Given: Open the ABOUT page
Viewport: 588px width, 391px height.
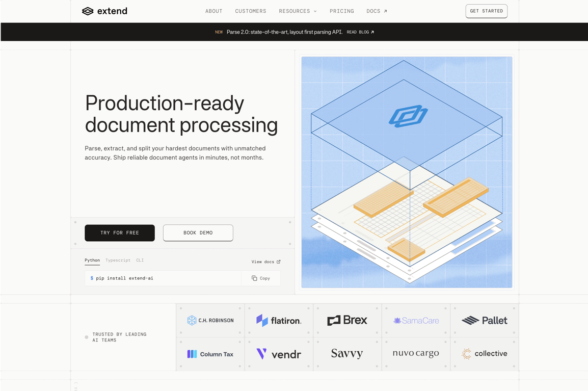Looking at the screenshot, I should (x=214, y=11).
